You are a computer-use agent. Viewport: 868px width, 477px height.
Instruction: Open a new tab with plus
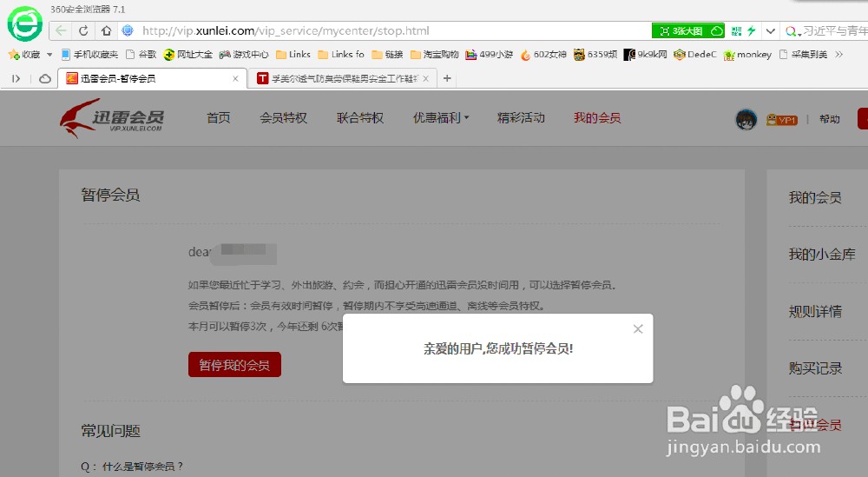click(447, 79)
